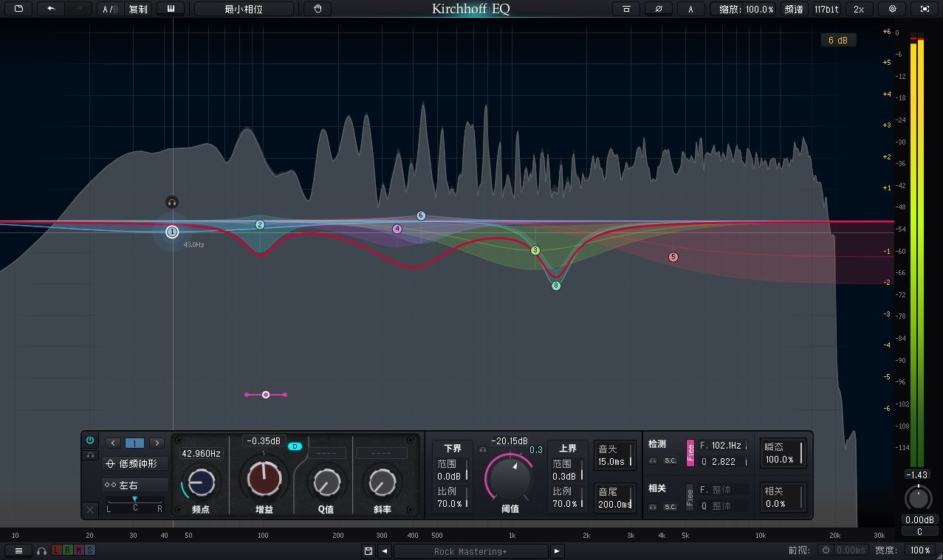Save the current preset with floppy icon

(368, 551)
